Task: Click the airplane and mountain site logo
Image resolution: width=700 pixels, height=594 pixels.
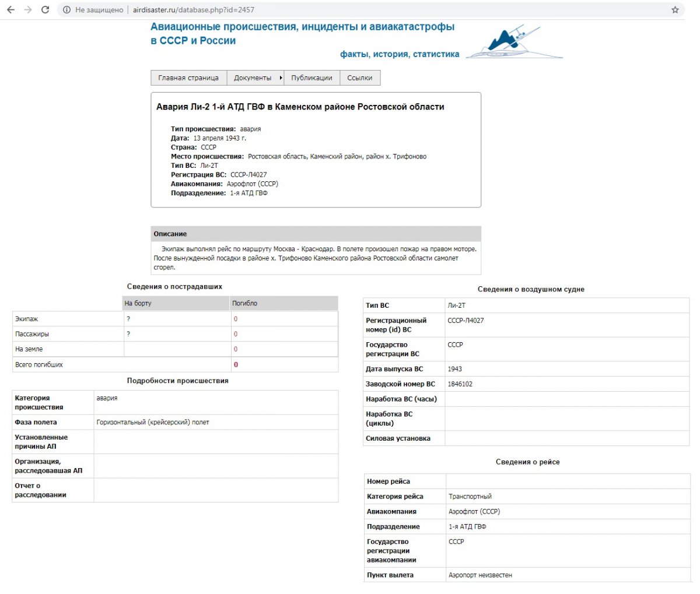Action: (x=514, y=43)
